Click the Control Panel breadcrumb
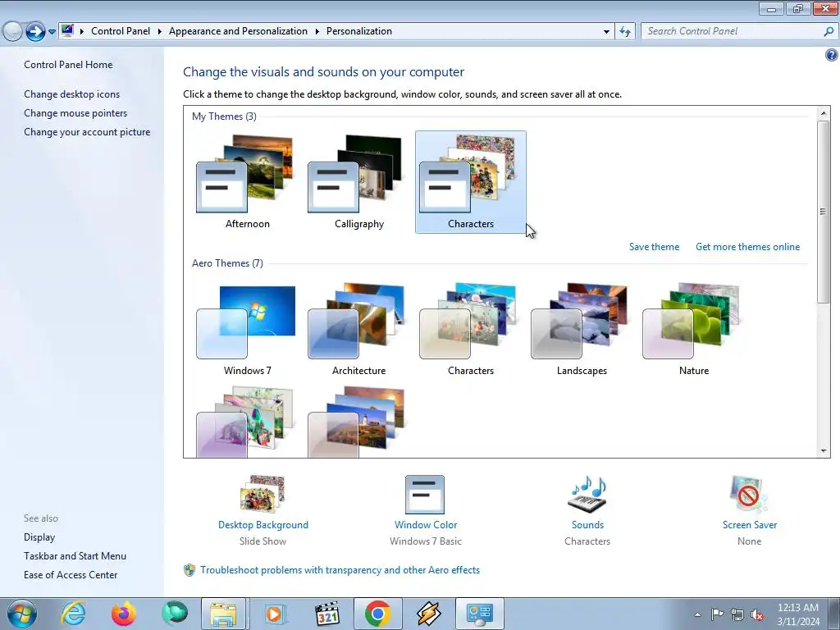Image resolution: width=840 pixels, height=630 pixels. (121, 31)
